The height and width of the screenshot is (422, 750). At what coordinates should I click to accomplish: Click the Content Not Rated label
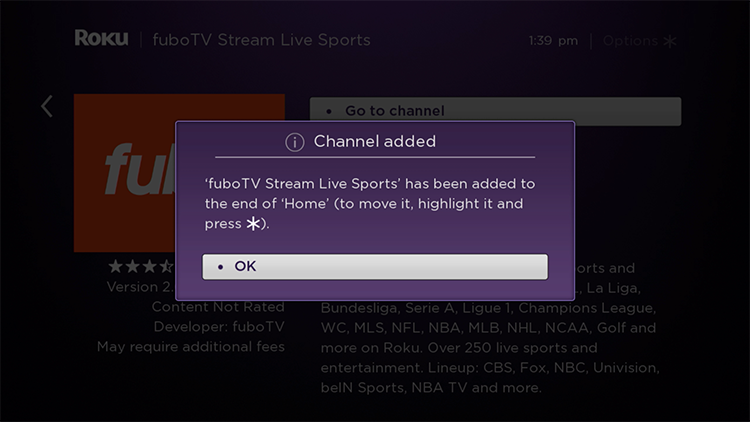218,307
